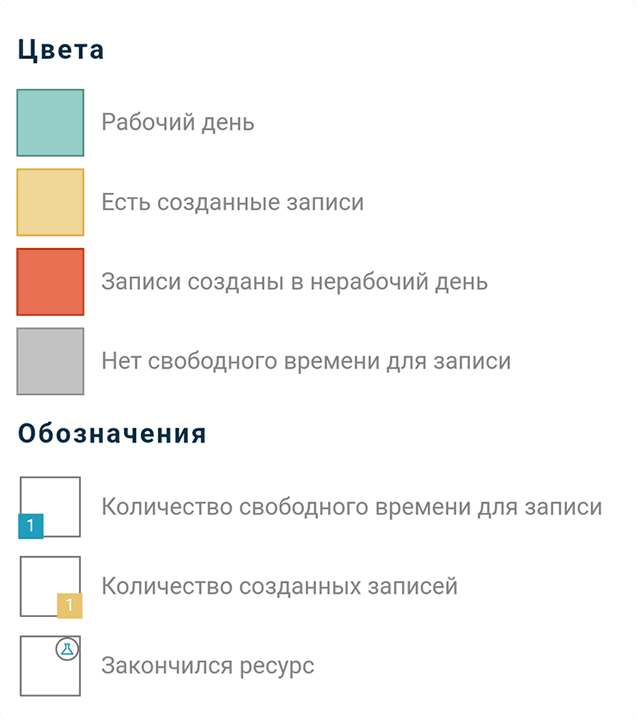Click 'Нет свободного времени для записи' text

pos(305,361)
